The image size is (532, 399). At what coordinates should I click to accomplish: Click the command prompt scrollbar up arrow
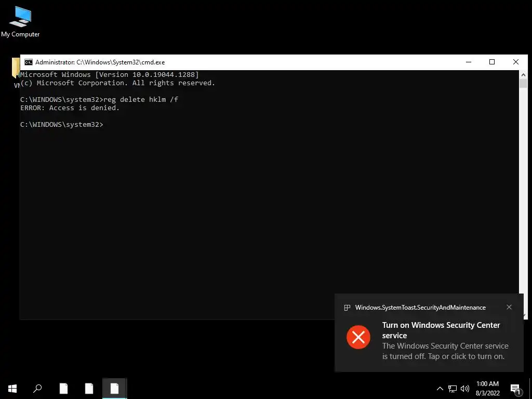[523, 75]
